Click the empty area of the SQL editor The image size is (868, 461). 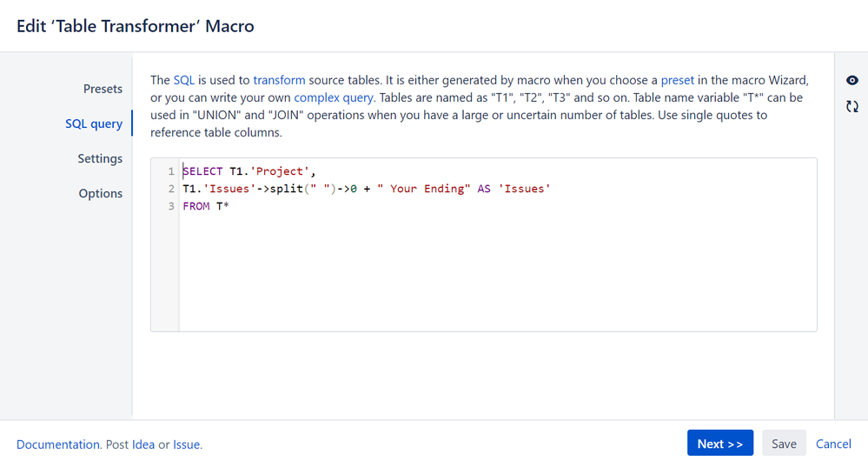click(497, 271)
